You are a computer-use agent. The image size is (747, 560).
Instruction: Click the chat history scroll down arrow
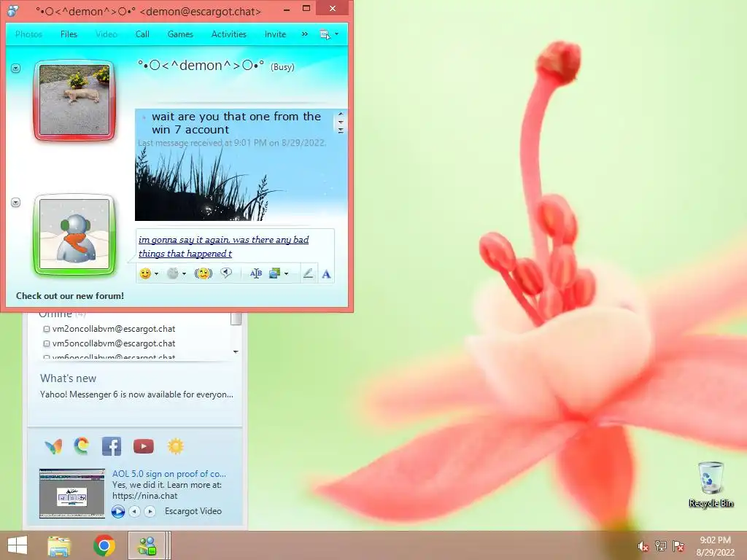(341, 122)
